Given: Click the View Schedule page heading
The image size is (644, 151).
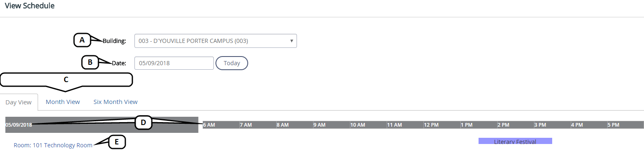Looking at the screenshot, I should [29, 6].
